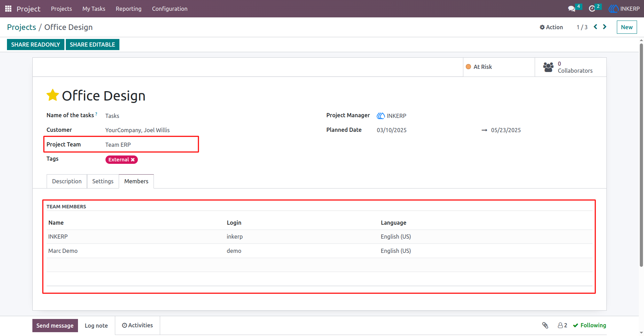The image size is (644, 336).
Task: Remove the External tag
Action: (133, 160)
